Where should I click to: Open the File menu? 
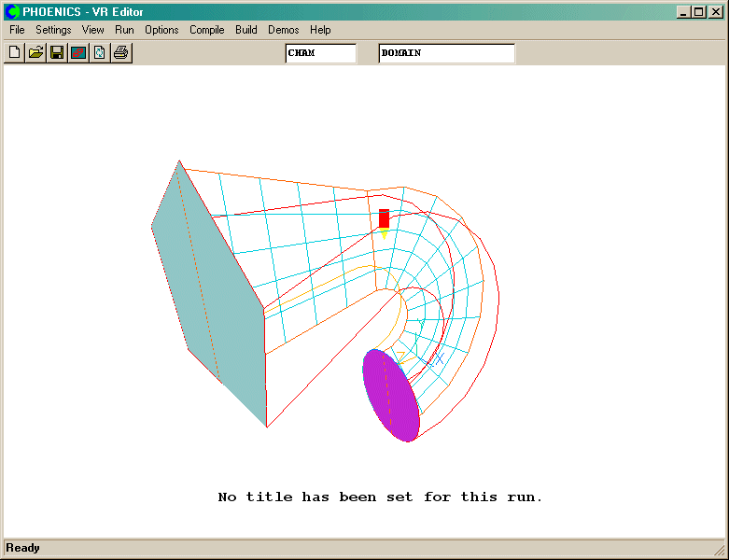click(x=17, y=30)
